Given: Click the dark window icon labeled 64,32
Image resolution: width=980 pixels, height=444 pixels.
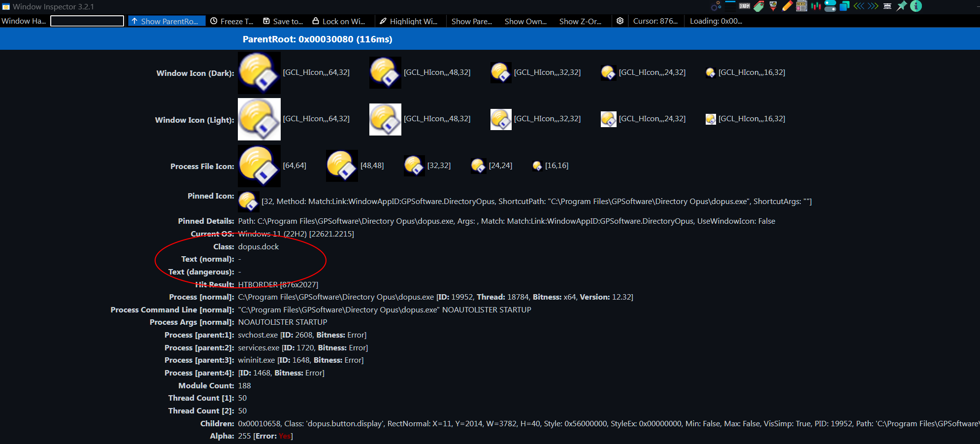Looking at the screenshot, I should click(x=259, y=72).
